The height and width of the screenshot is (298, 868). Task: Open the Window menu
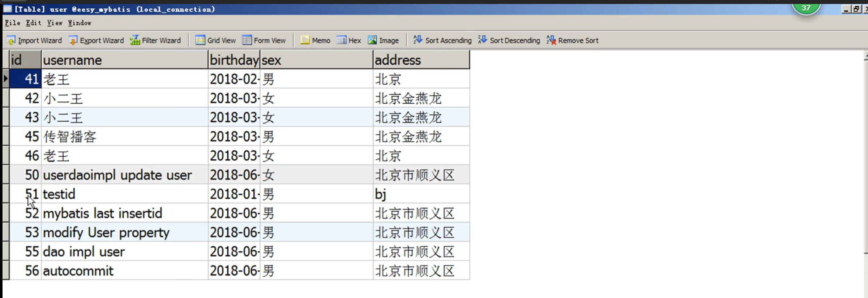click(x=80, y=23)
